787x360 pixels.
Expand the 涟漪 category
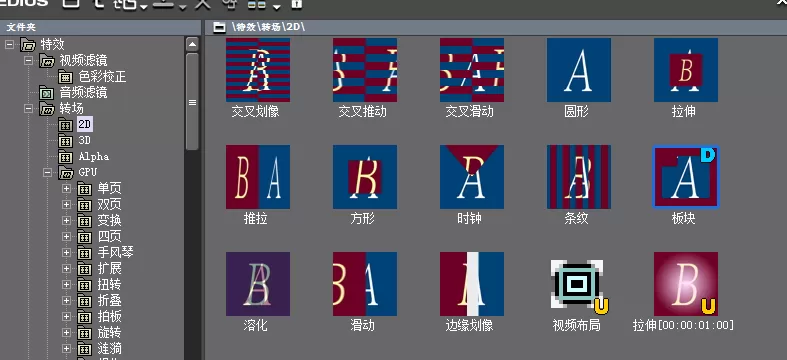66,348
